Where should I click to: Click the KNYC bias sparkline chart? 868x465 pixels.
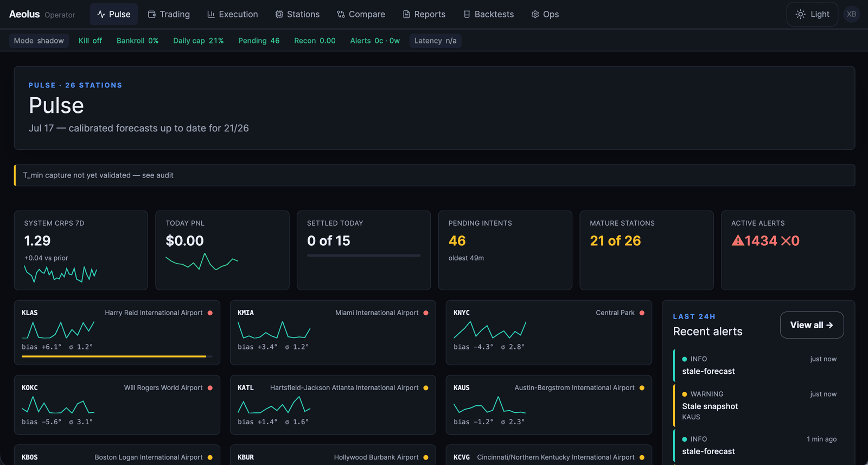pyautogui.click(x=490, y=329)
